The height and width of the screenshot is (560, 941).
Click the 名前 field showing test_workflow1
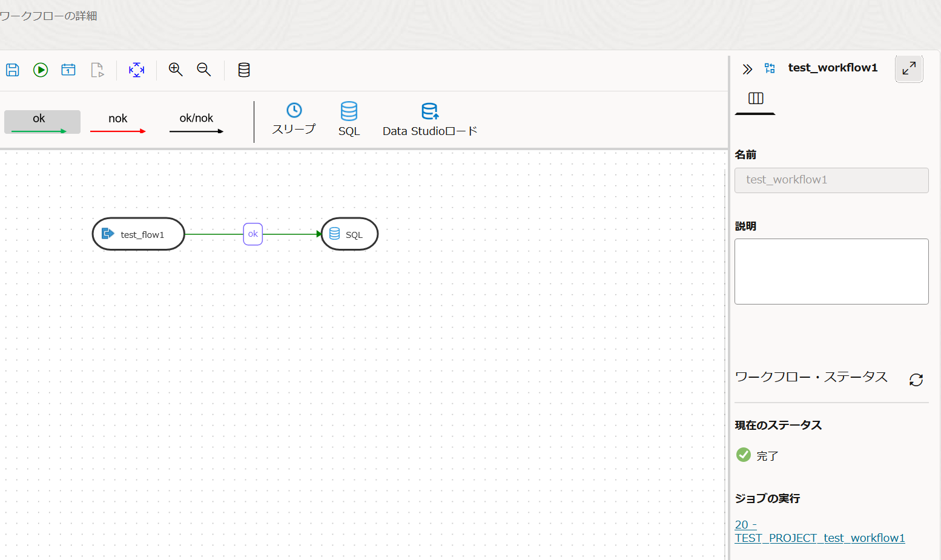click(831, 180)
